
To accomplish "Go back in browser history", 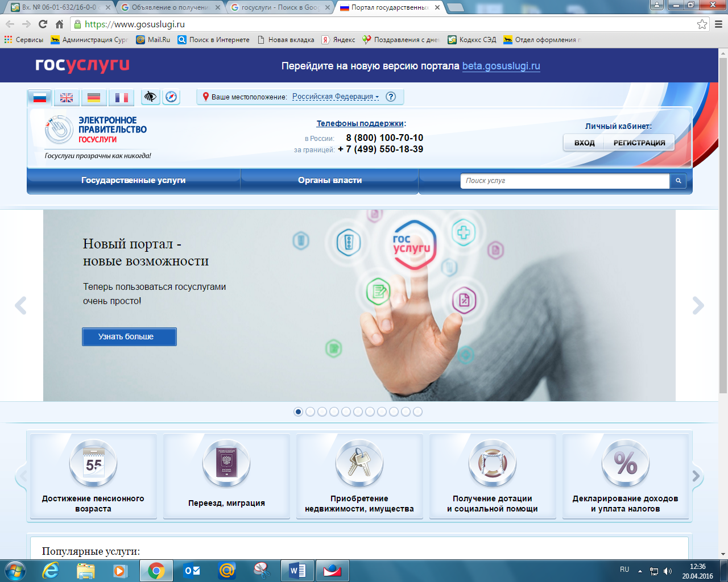I will click(x=10, y=24).
